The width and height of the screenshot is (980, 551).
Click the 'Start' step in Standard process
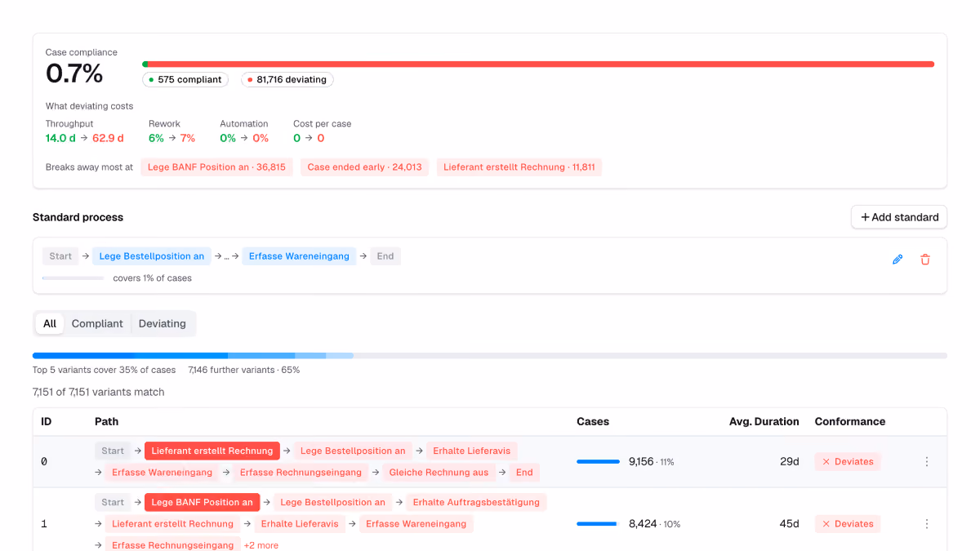click(x=60, y=256)
